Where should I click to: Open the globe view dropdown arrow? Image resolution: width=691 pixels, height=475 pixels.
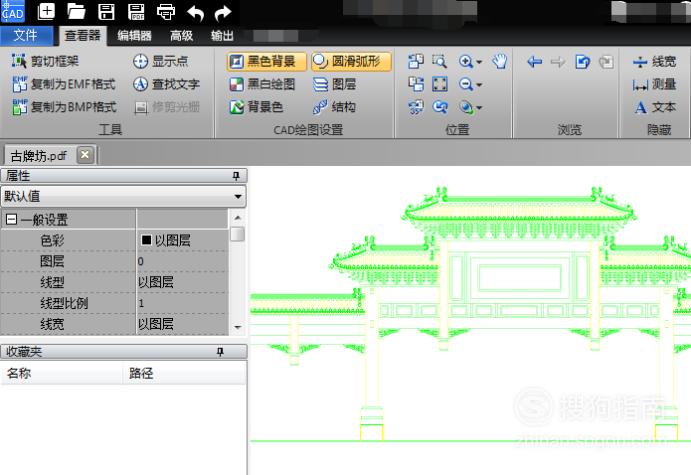tap(479, 108)
